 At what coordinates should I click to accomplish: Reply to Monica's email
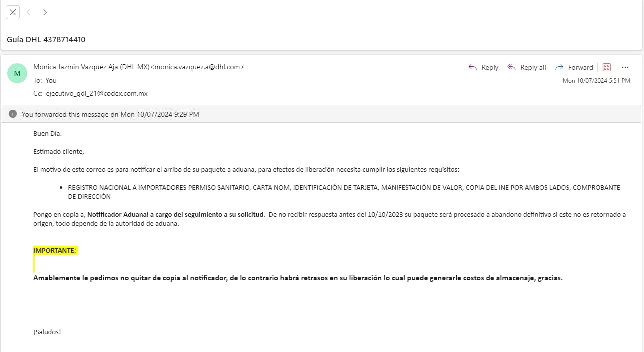pyautogui.click(x=483, y=67)
